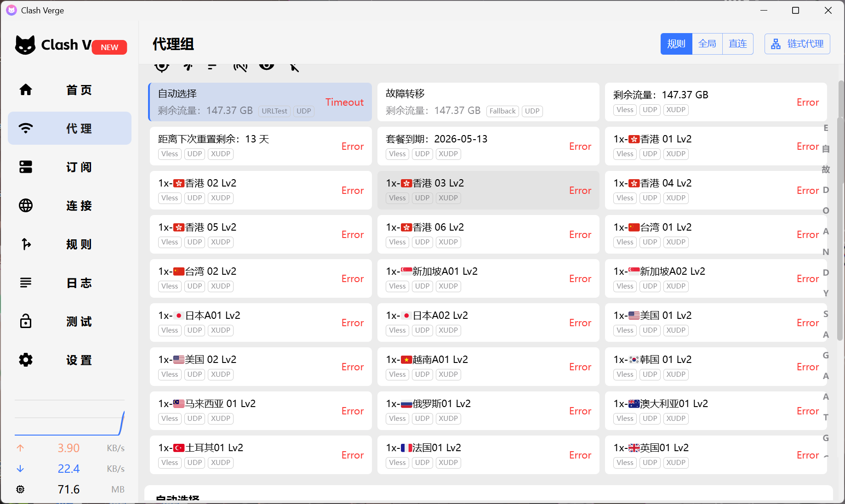The image size is (845, 504).
Task: Open the 首页 home page
Action: [69, 90]
